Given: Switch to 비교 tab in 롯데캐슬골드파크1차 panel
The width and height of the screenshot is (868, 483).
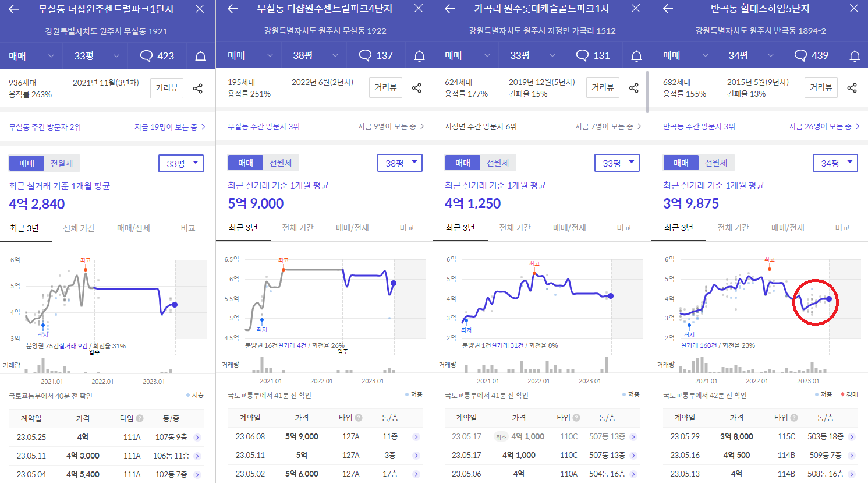Looking at the screenshot, I should click(x=624, y=228).
